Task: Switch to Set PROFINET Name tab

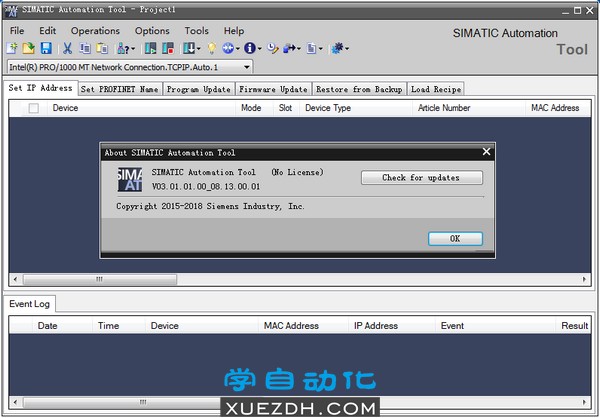Action: (x=120, y=89)
